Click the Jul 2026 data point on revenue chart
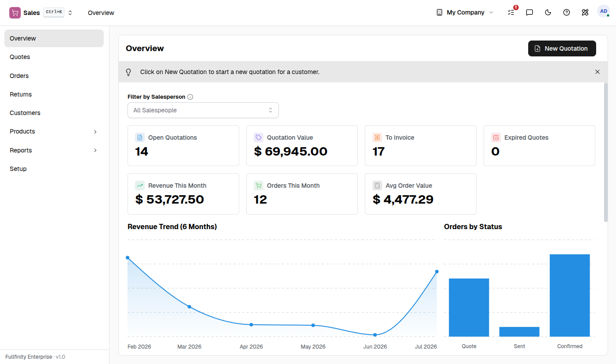Screen dimensions: 616x364 tap(437, 271)
